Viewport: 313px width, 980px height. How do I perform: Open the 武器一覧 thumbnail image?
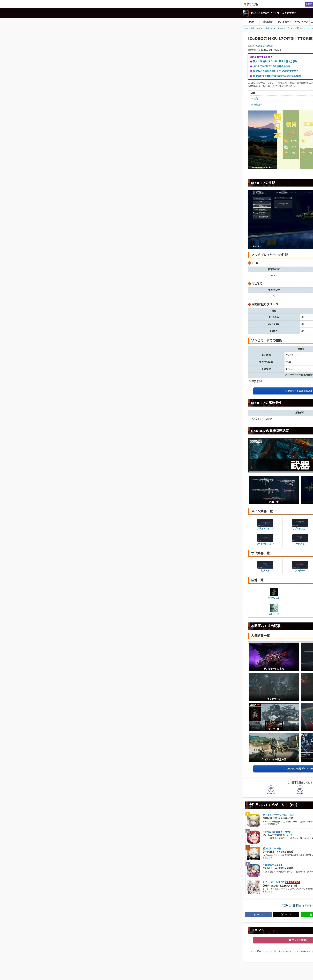click(x=274, y=490)
